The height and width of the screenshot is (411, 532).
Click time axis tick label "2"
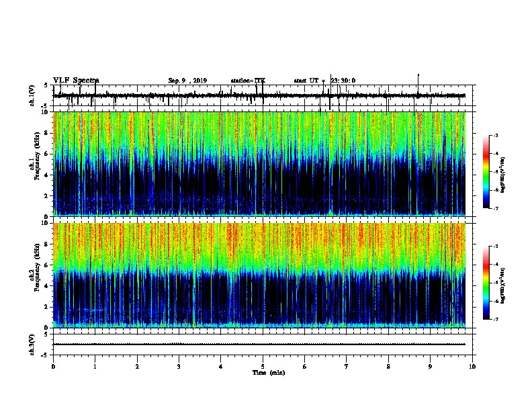pyautogui.click(x=137, y=367)
